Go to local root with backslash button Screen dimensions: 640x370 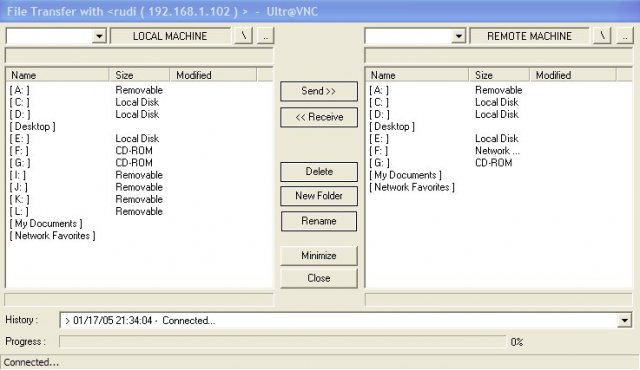(x=244, y=36)
